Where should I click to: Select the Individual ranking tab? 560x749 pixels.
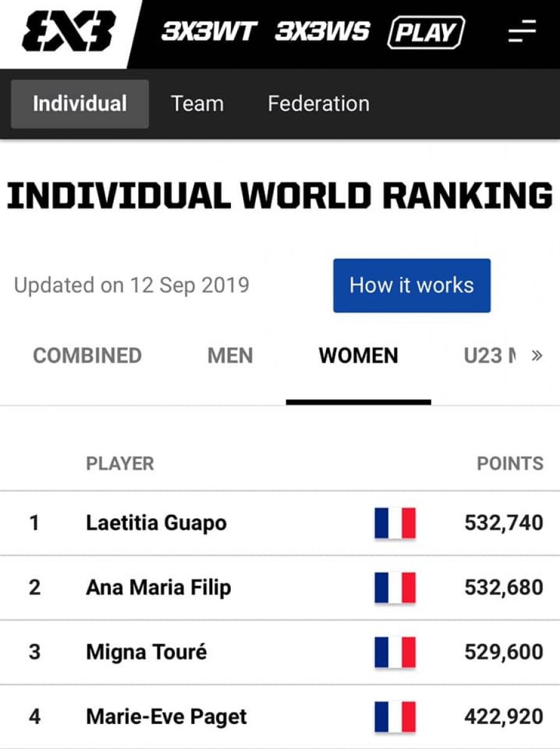tap(80, 103)
